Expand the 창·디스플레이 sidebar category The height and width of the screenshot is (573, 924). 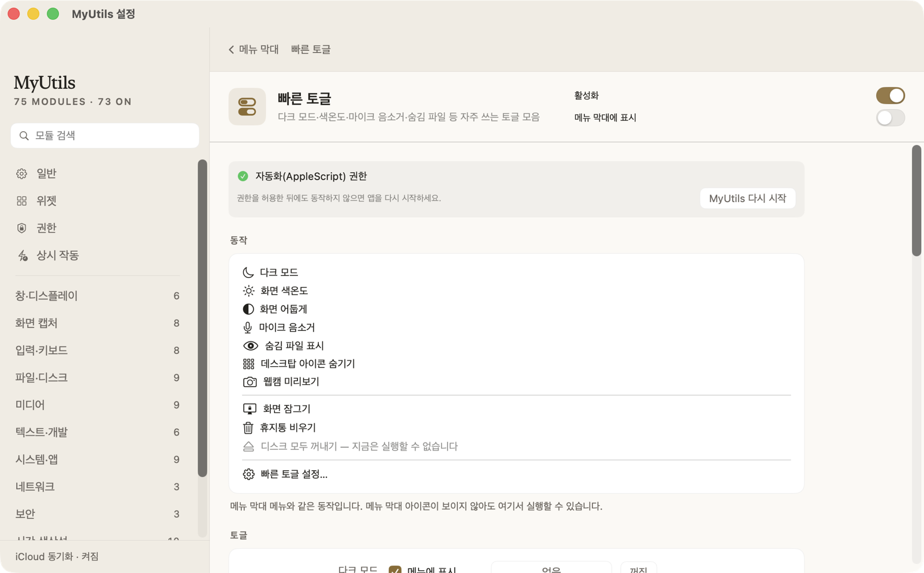[97, 296]
